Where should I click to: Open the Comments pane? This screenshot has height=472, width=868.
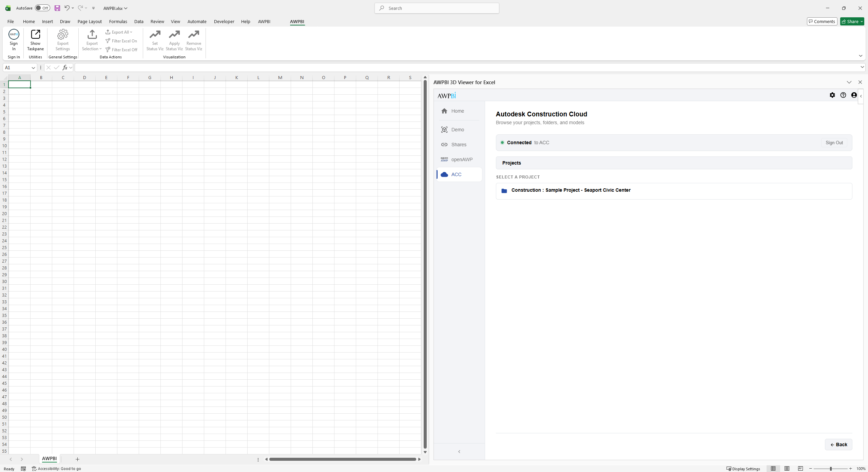click(x=822, y=21)
